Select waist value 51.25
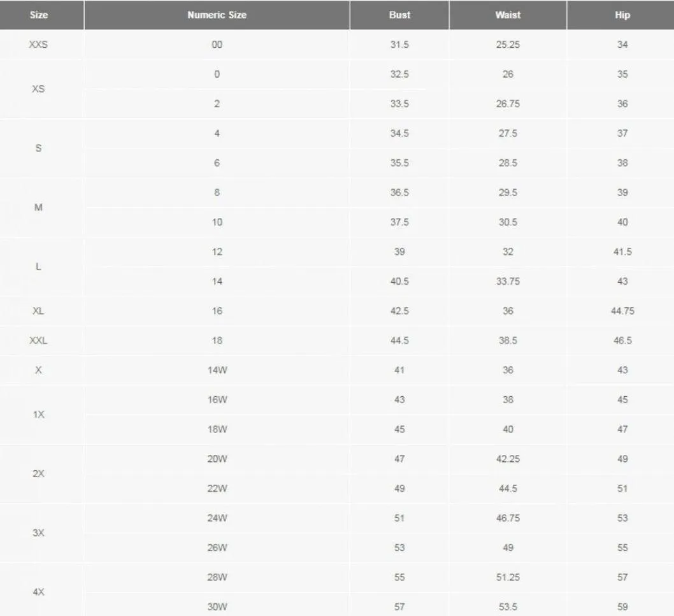 pyautogui.click(x=508, y=577)
